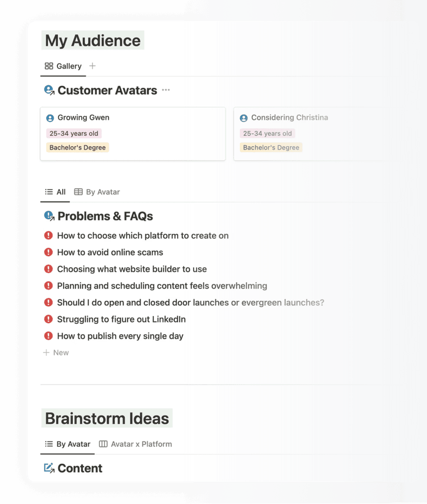
Task: Click New to add a problem entry
Action: coord(56,352)
